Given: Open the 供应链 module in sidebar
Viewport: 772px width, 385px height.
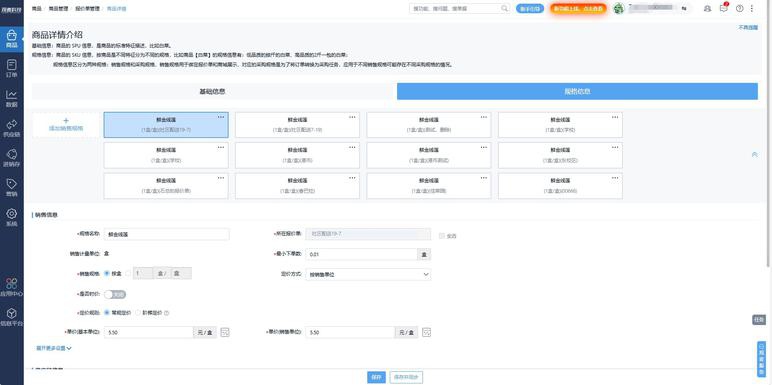Looking at the screenshot, I should (x=12, y=128).
